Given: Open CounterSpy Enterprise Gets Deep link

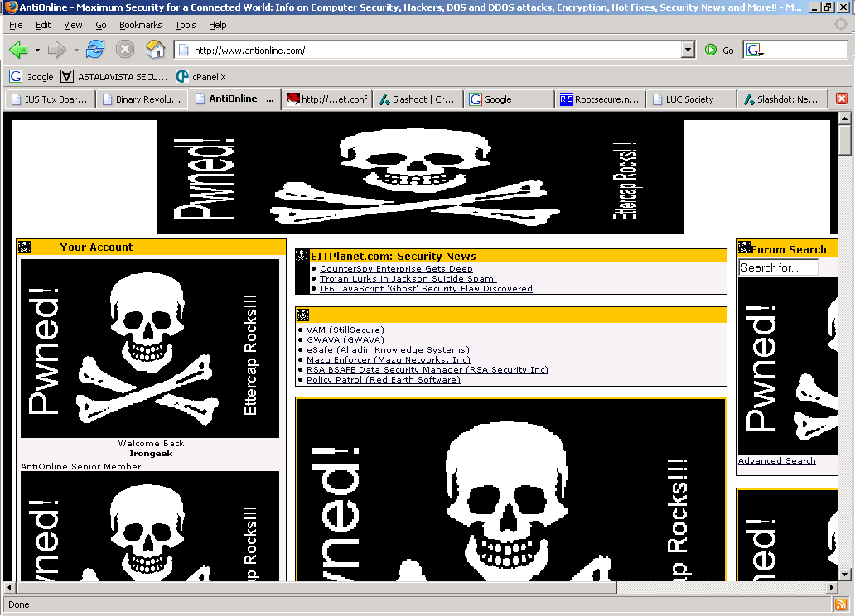Looking at the screenshot, I should pos(396,269).
